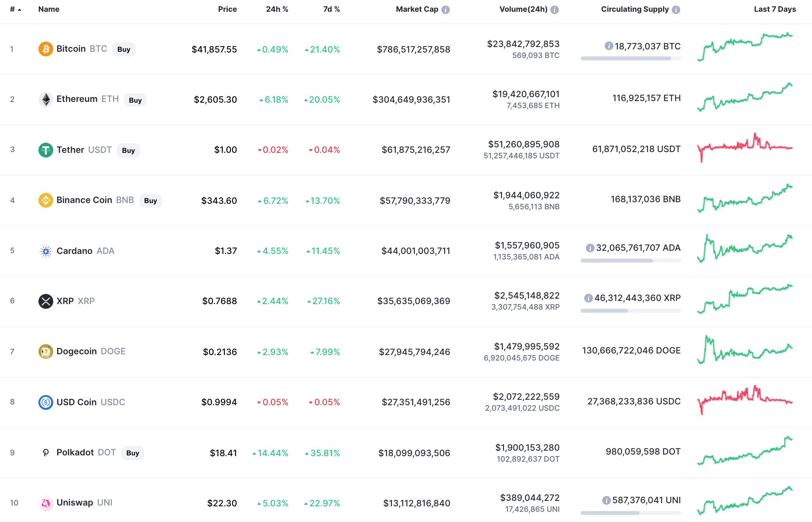Screen dimensions: 812x522
Task: Click Binance Coin volume $1,944,060,922
Action: point(526,195)
